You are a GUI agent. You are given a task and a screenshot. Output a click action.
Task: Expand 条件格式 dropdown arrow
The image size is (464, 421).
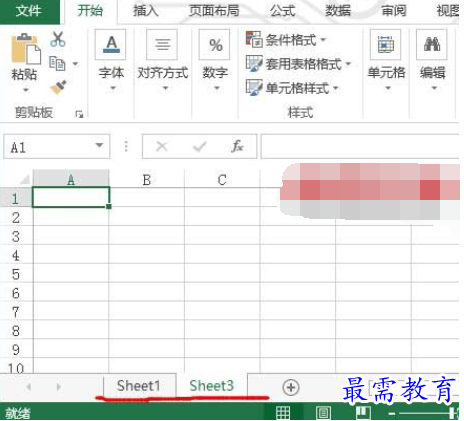[x=323, y=40]
